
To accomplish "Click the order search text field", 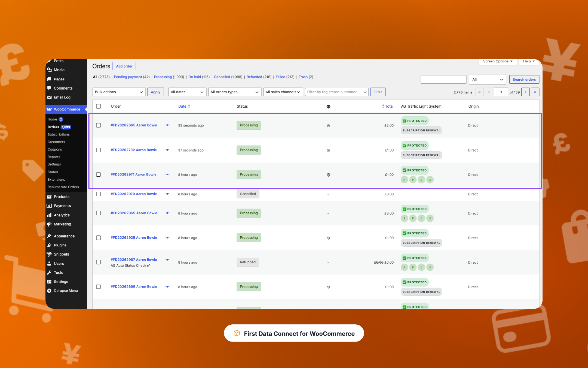I will point(443,80).
